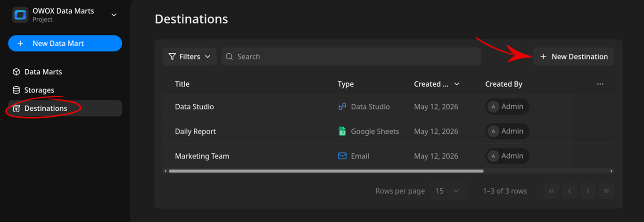Viewport: 644px width, 222px height.
Task: Click Admin badge in Marketing Team row
Action: pyautogui.click(x=507, y=156)
